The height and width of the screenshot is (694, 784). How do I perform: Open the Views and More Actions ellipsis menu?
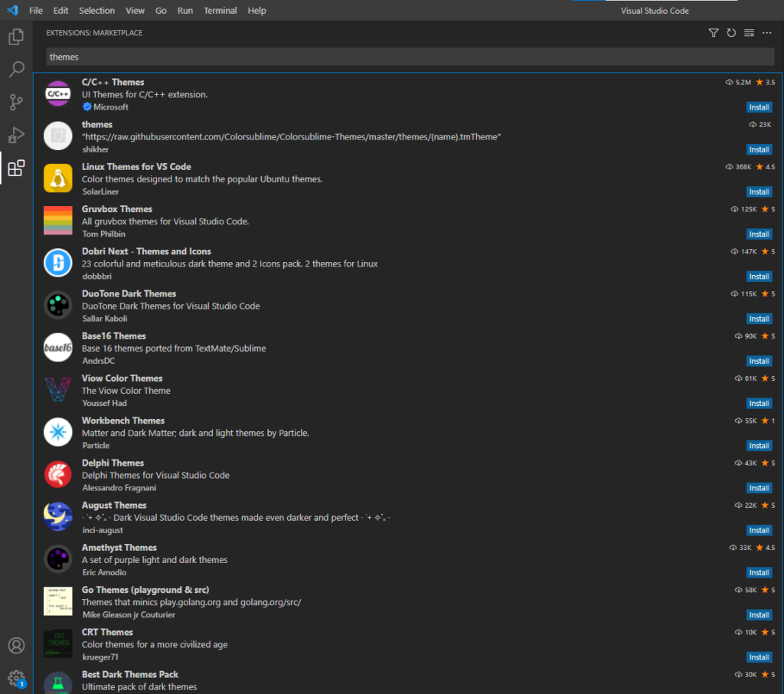coord(766,32)
